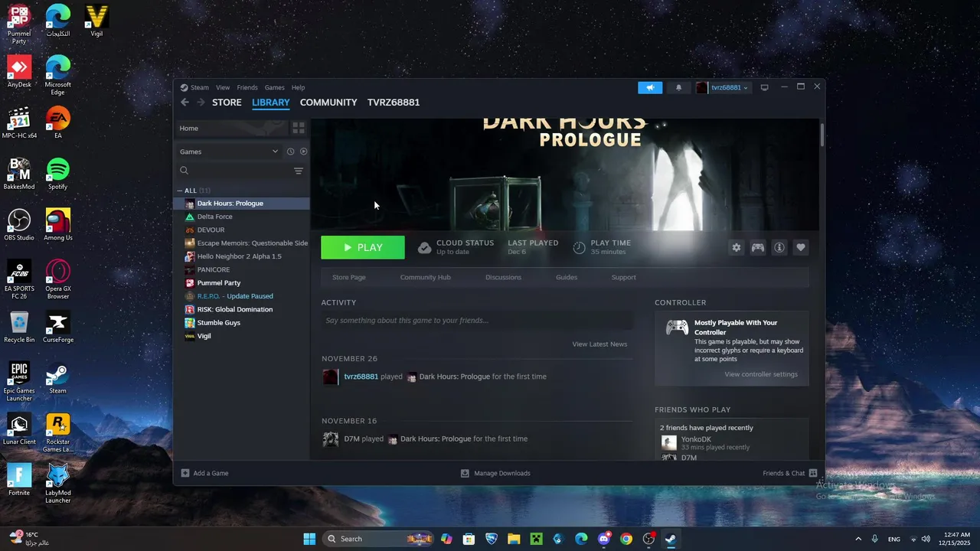
Task: Select the LIBRARY tab
Action: pyautogui.click(x=271, y=103)
